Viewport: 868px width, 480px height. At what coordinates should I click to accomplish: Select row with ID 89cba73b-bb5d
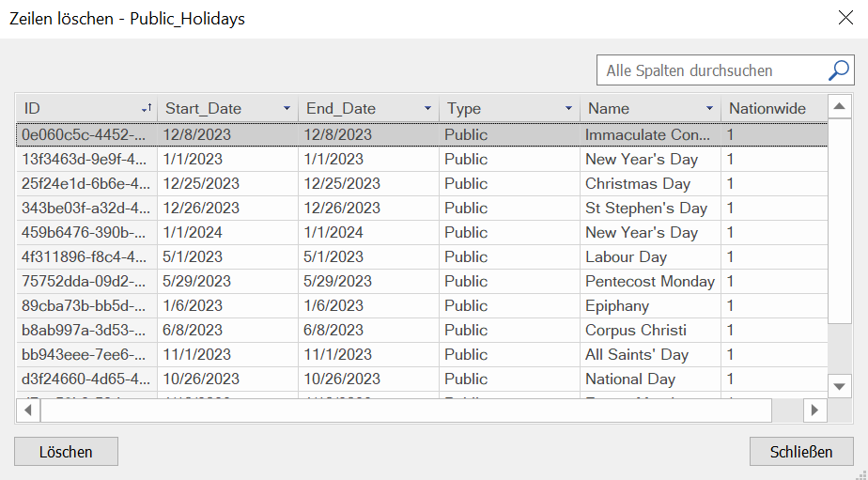coord(422,305)
